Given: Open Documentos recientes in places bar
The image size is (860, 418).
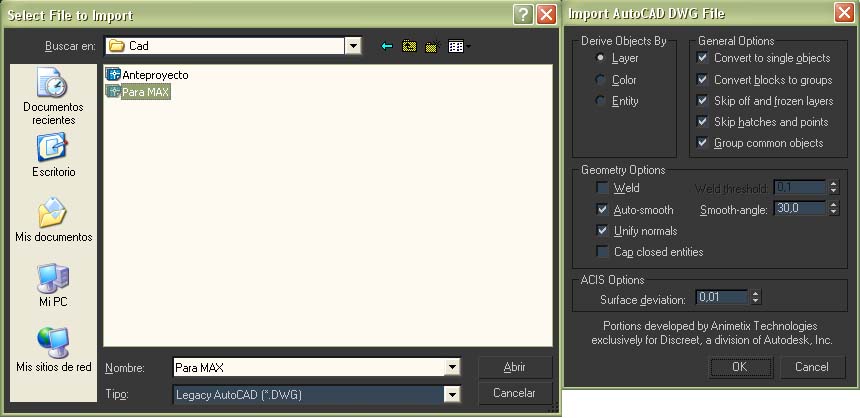Looking at the screenshot, I should click(53, 98).
